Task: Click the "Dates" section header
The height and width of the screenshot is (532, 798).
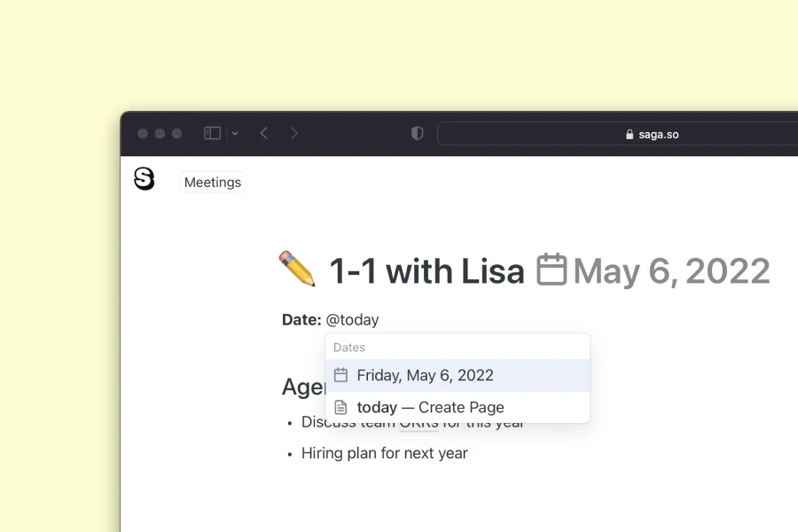Action: (x=349, y=348)
